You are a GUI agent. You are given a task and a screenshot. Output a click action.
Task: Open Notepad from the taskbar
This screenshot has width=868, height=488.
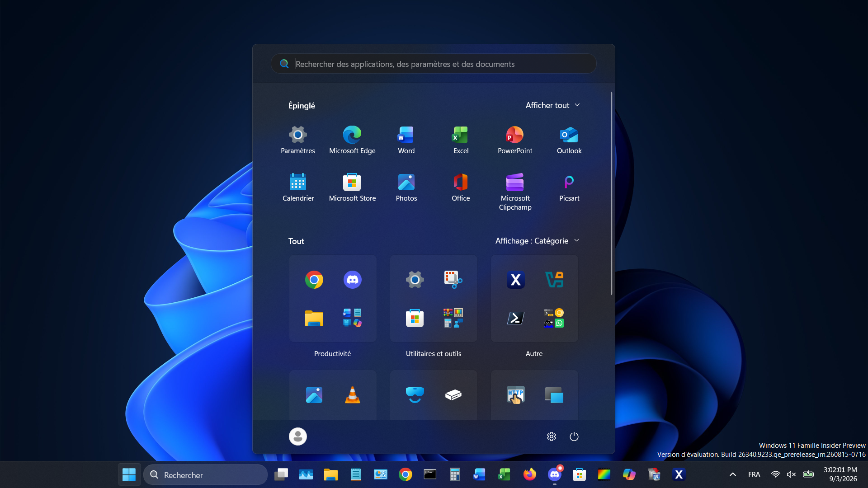click(355, 474)
